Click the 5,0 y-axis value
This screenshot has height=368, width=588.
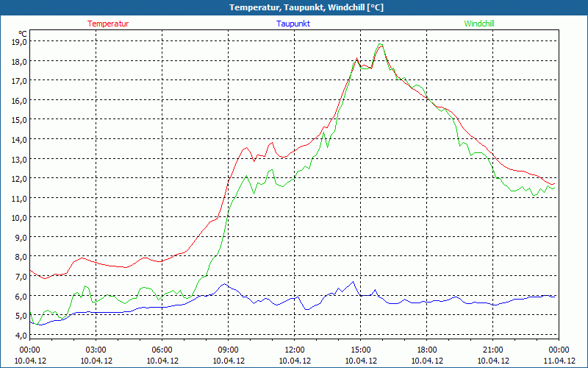(x=21, y=316)
